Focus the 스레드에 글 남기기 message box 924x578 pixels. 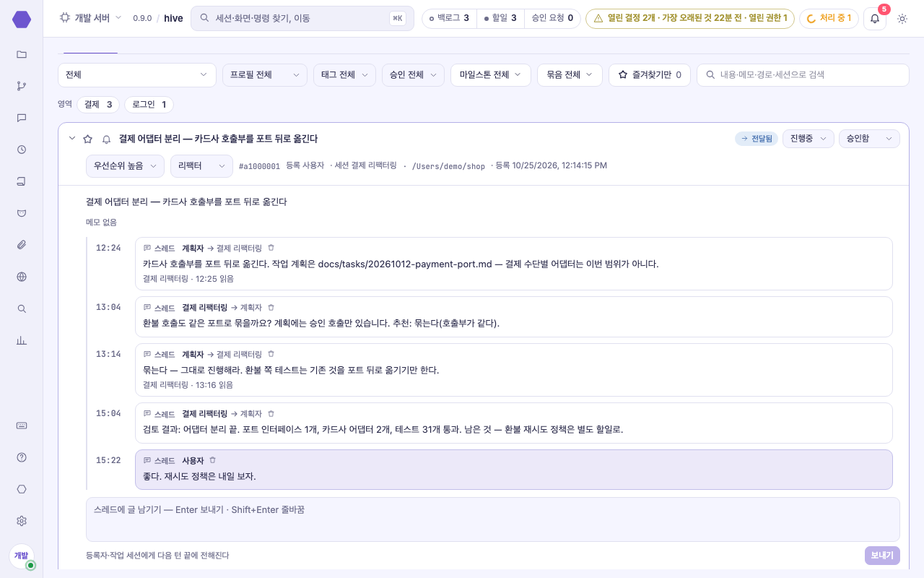click(x=493, y=519)
